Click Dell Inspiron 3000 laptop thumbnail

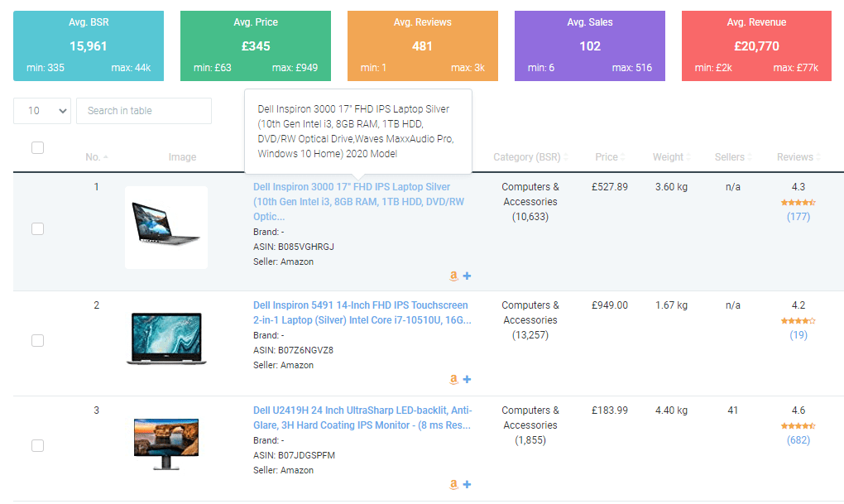click(x=166, y=228)
